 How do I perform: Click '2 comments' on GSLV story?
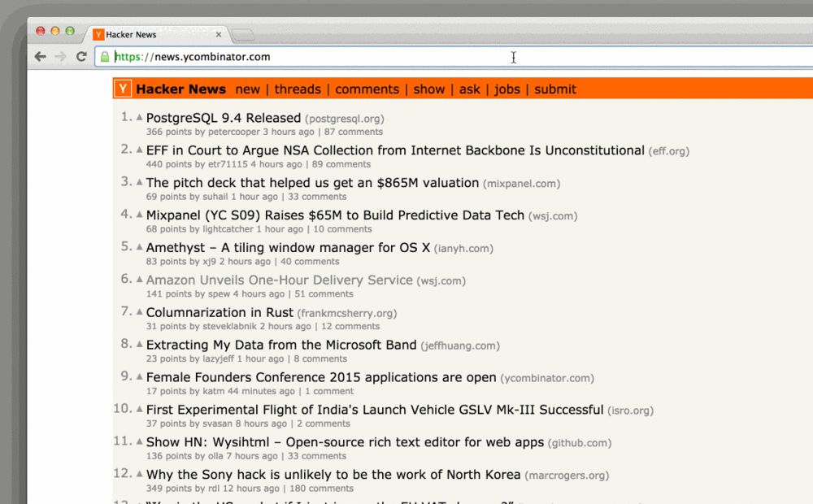point(324,424)
